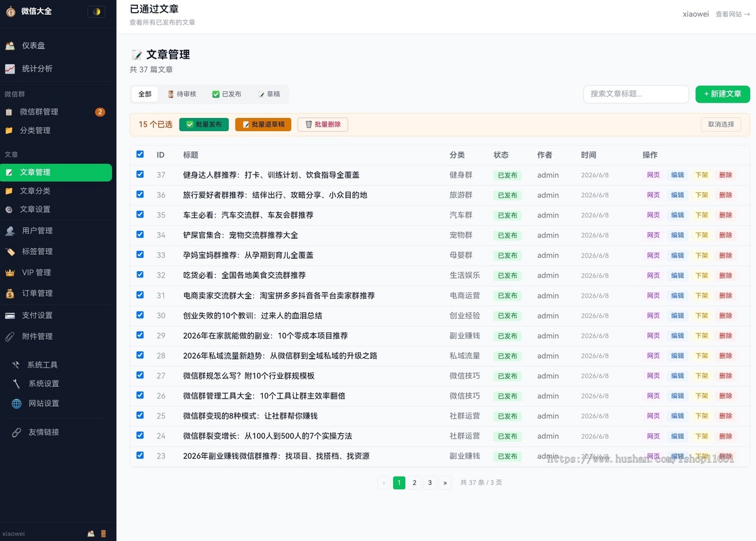The height and width of the screenshot is (541, 756).
Task: Click 删除 for article ID 30
Action: tap(726, 316)
